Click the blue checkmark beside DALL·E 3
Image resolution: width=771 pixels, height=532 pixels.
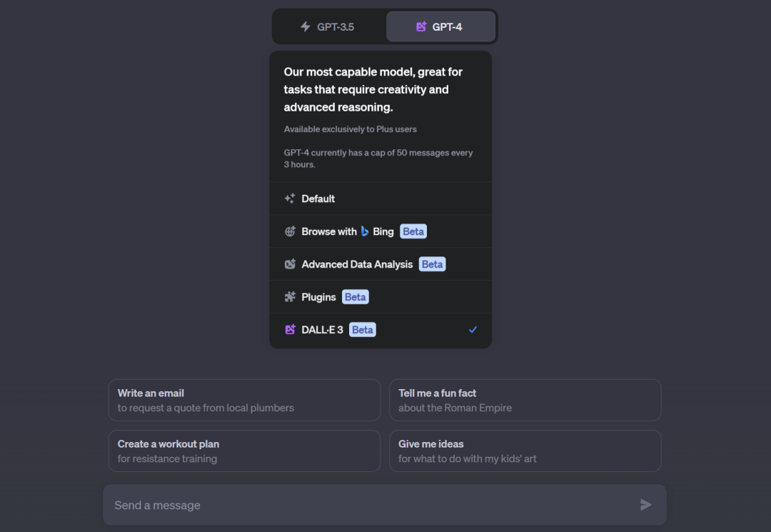click(x=473, y=330)
